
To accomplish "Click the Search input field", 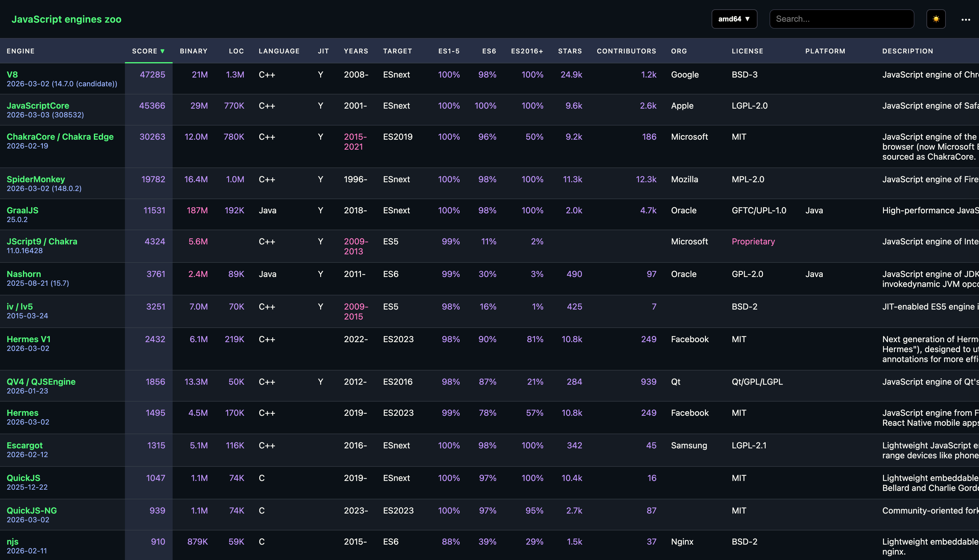I will (x=841, y=19).
